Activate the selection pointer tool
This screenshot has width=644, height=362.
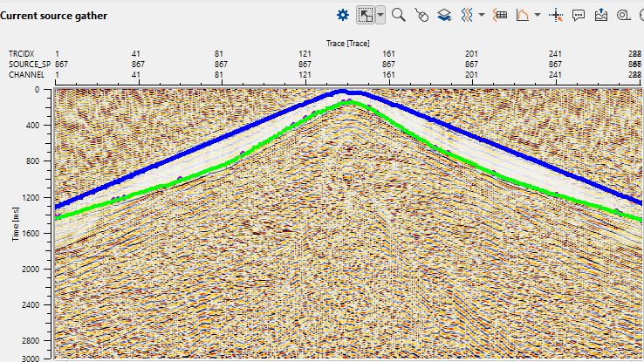[367, 15]
